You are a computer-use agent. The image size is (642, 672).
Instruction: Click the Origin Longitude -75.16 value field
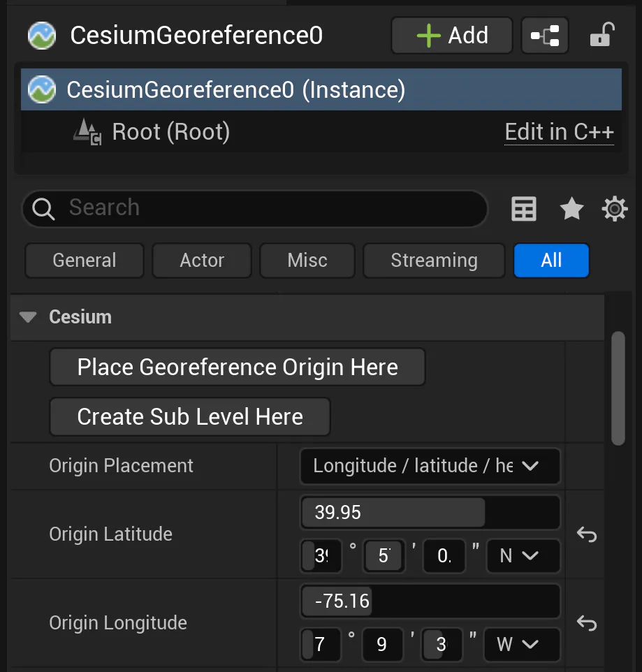[x=430, y=601]
